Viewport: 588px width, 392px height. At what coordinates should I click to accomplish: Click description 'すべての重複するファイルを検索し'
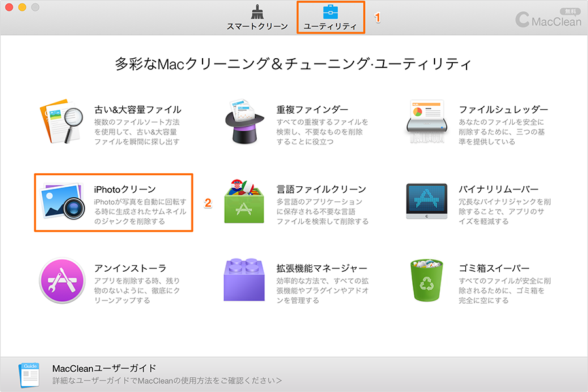[x=323, y=132]
